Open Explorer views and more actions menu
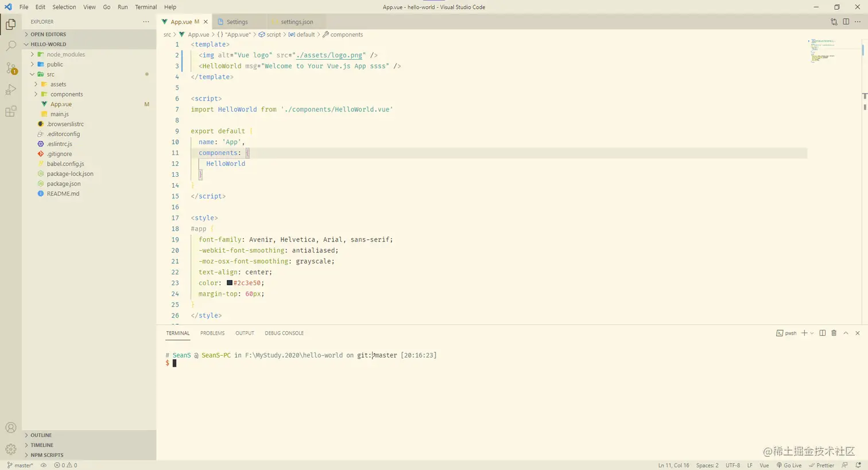Viewport: 868px width, 470px height. [146, 22]
